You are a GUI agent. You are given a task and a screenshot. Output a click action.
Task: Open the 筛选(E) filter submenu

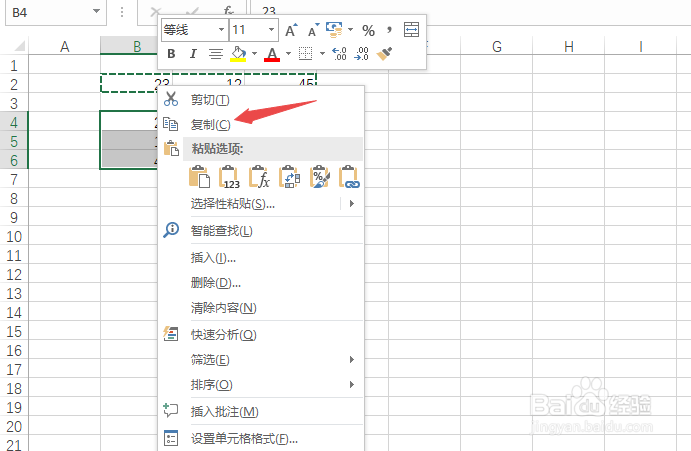click(260, 360)
